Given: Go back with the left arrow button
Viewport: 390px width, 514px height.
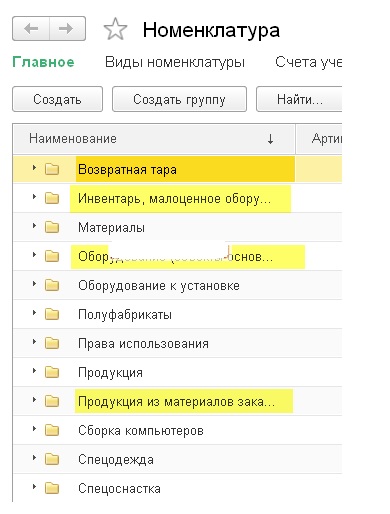Looking at the screenshot, I should pos(31,29).
